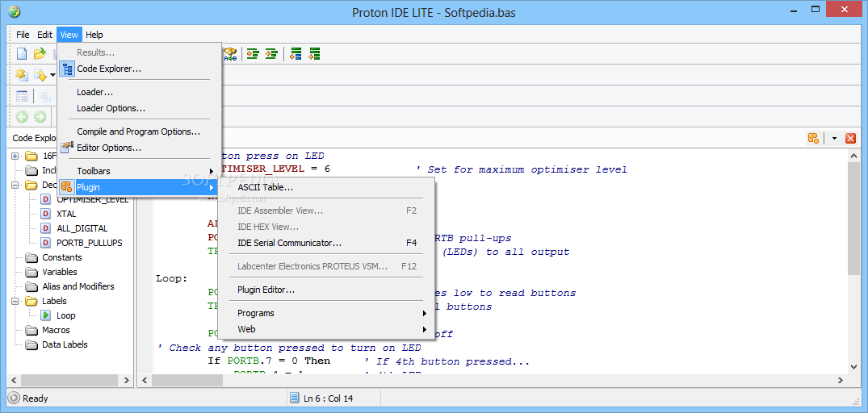Open Editor Options... from the menu
The width and height of the screenshot is (868, 413).
(140, 148)
